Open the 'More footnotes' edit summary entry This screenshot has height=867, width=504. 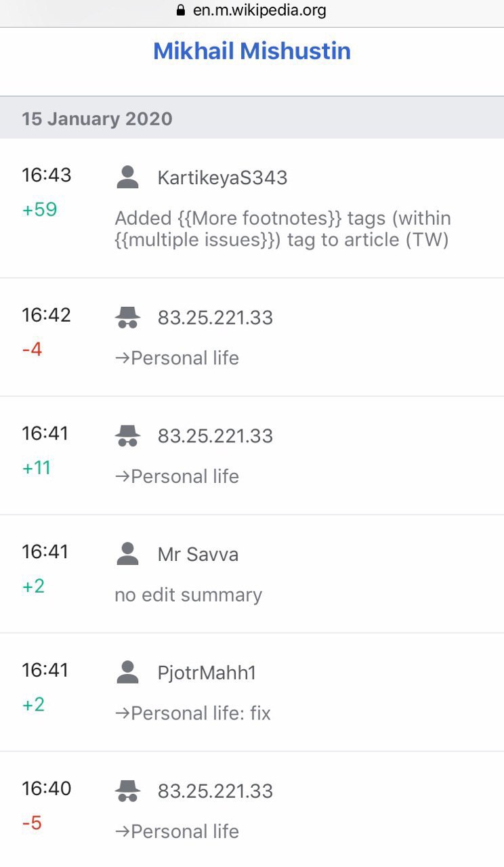pyautogui.click(x=283, y=229)
